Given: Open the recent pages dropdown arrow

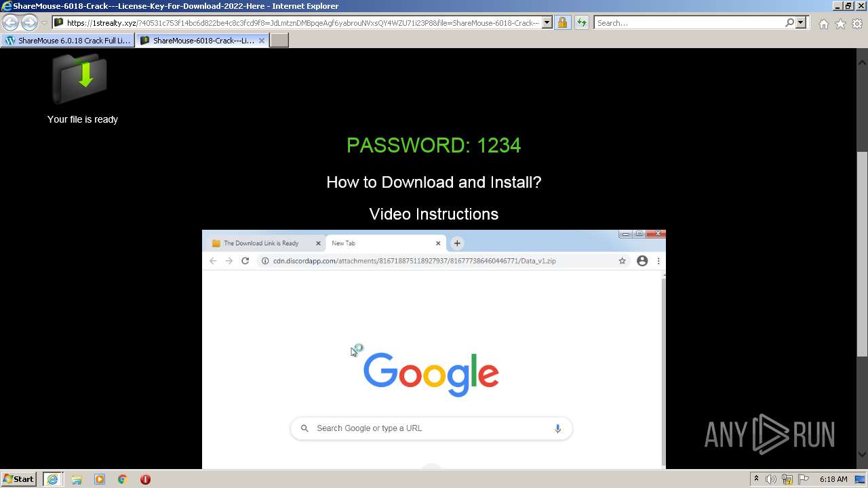Looking at the screenshot, I should click(45, 23).
